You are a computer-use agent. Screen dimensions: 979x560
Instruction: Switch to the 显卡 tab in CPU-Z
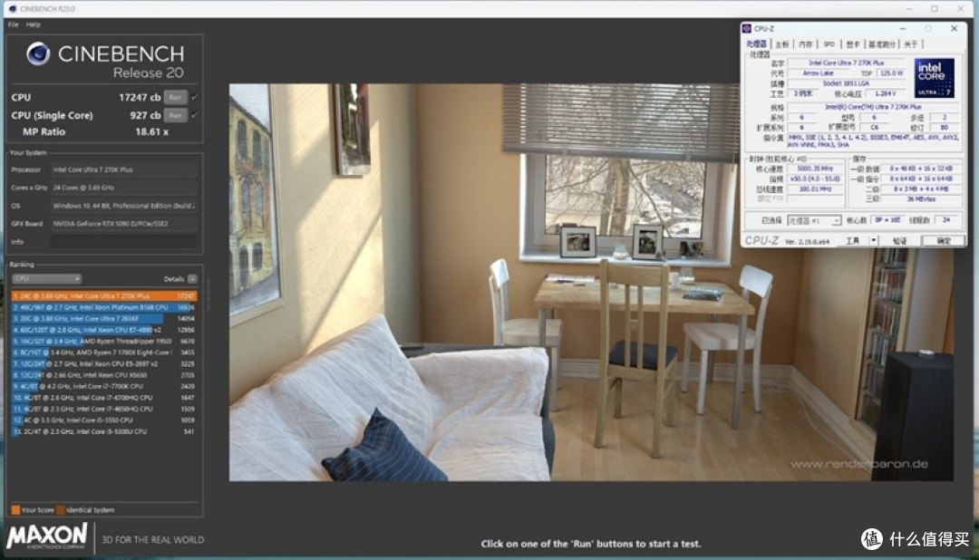coord(853,44)
